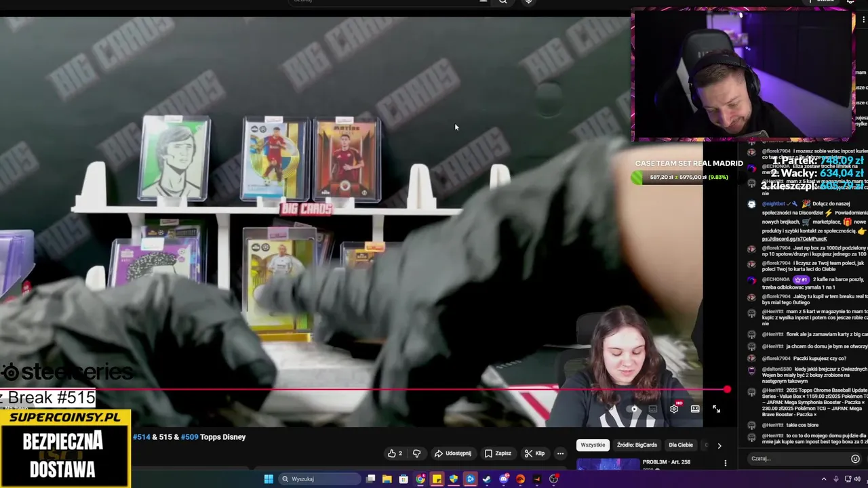Like the video with thumbs up
Image resolution: width=868 pixels, height=488 pixels.
click(x=395, y=453)
